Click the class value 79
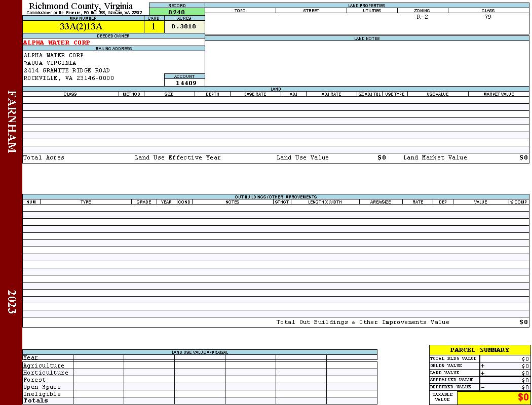Screen dimensions: 532x405 [488, 17]
